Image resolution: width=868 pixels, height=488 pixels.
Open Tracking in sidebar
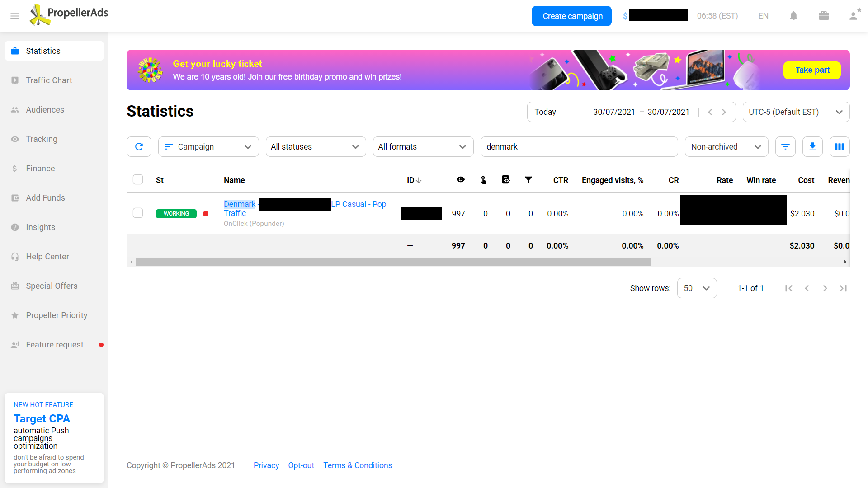pos(54,139)
